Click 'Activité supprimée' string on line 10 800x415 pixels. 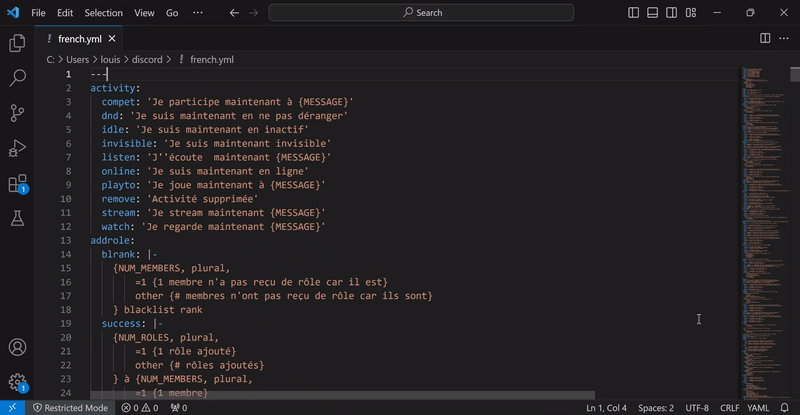203,199
